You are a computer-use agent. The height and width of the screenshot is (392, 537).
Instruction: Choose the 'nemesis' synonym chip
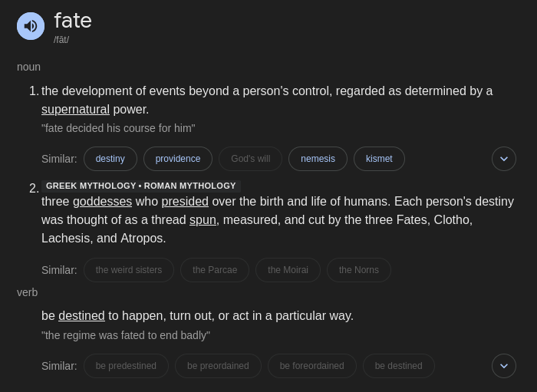tap(318, 159)
